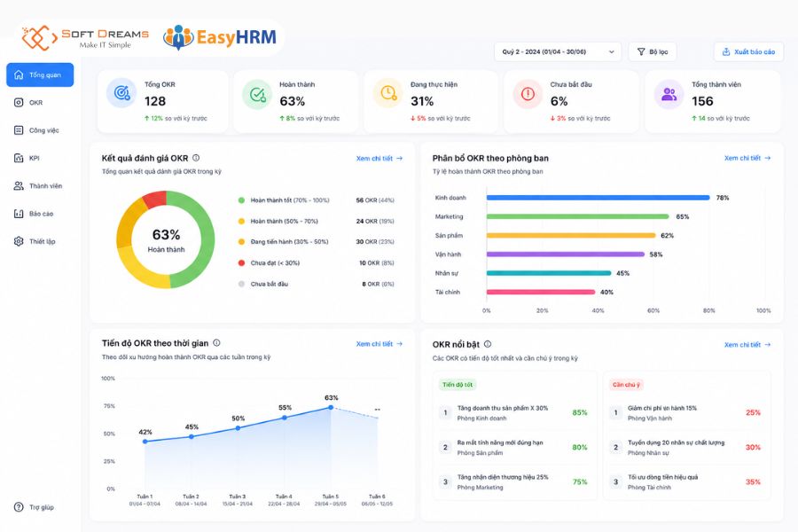Image resolution: width=798 pixels, height=532 pixels.
Task: Click the Tổng thành viên value 156
Action: 702,101
